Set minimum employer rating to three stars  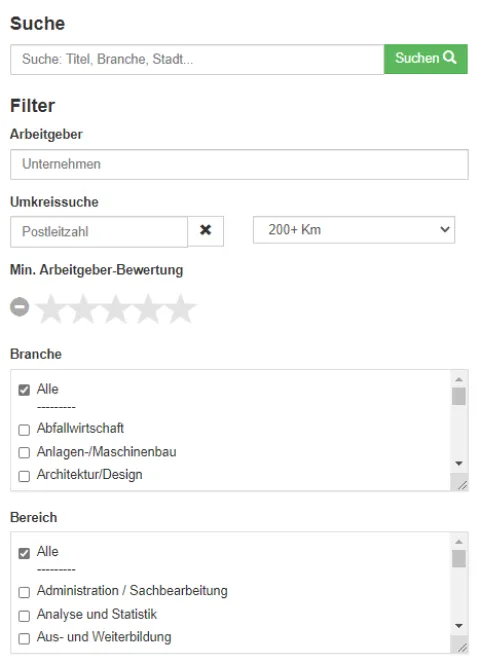click(x=116, y=309)
